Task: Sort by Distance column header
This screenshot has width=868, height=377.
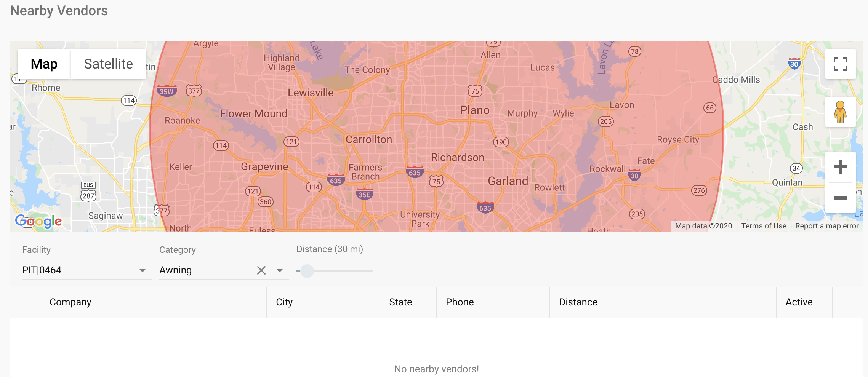Action: click(578, 302)
